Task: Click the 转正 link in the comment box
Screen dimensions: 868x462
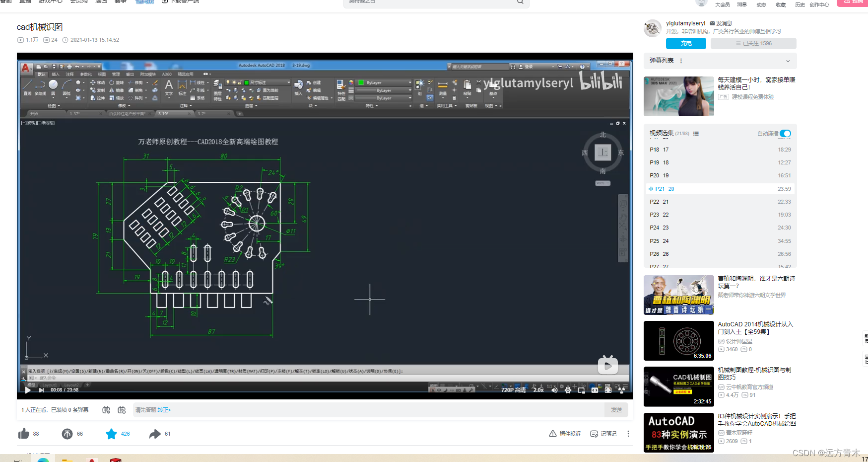Action: 164,410
